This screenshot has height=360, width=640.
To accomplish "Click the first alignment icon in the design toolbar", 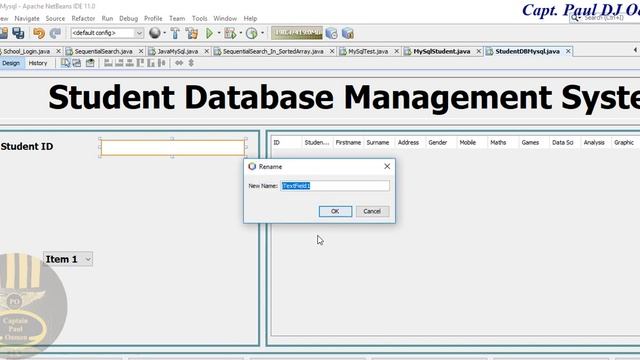I will pyautogui.click(x=108, y=63).
